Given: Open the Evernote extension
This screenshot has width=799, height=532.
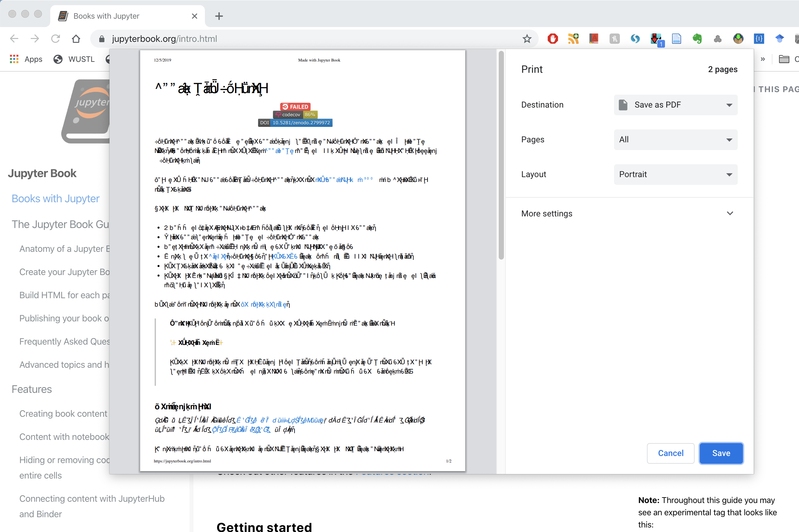Looking at the screenshot, I should (698, 38).
